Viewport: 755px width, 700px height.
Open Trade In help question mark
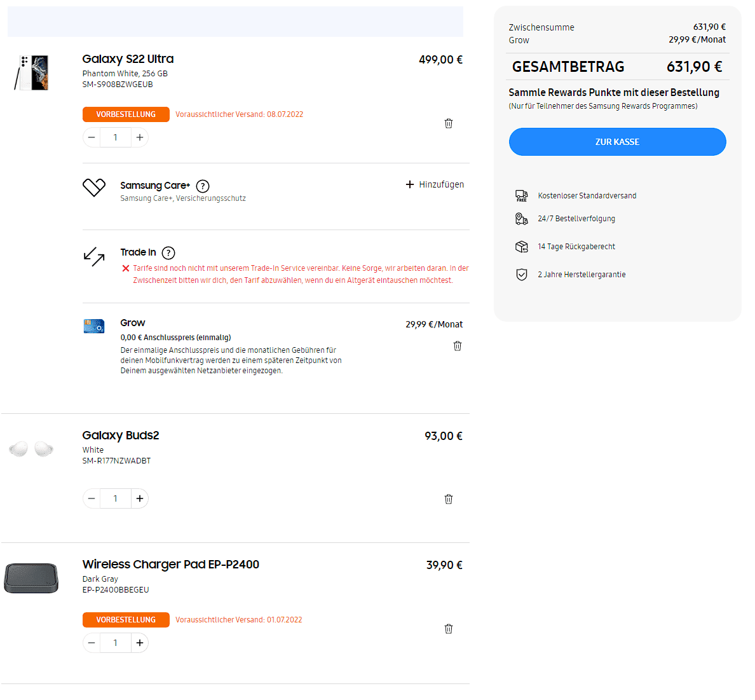168,253
